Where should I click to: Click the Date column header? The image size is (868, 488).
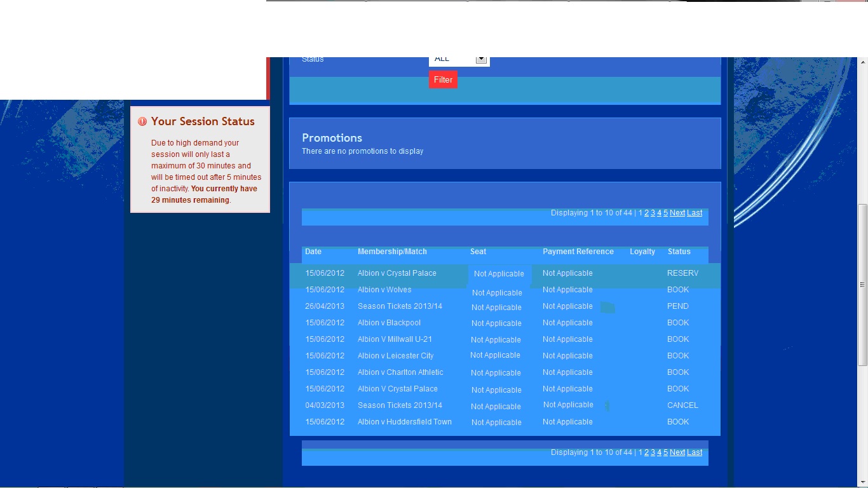point(313,252)
